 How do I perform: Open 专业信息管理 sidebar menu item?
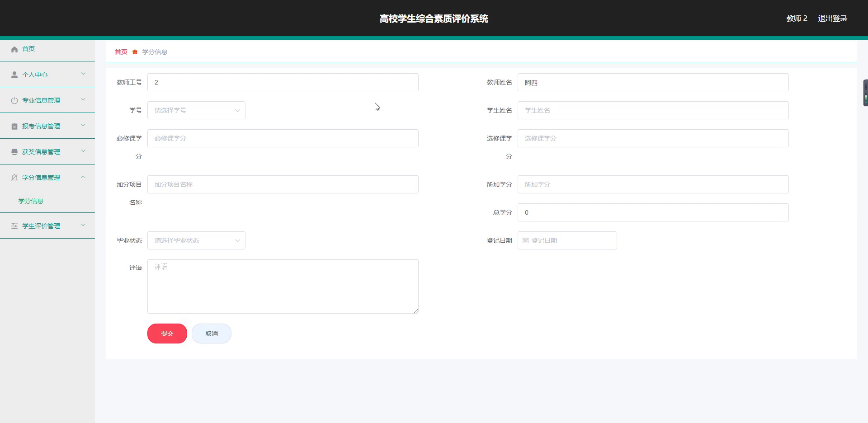[x=47, y=100]
